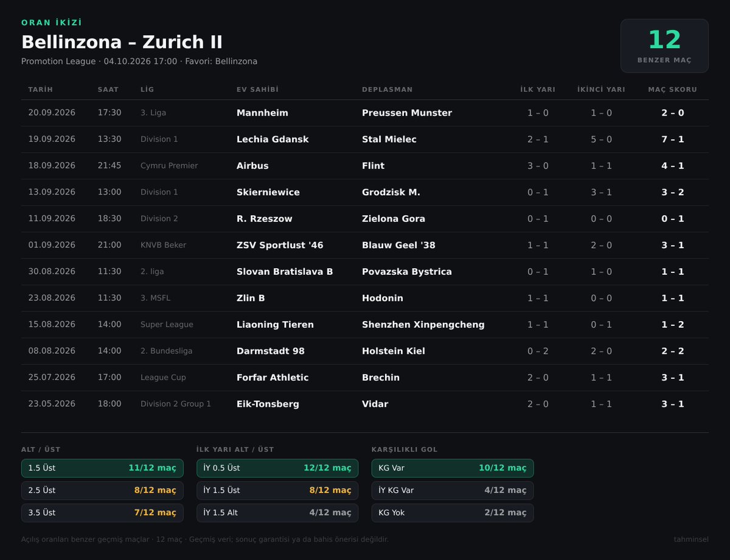Select the İY 1.5 Alt stat pill

pyautogui.click(x=277, y=513)
